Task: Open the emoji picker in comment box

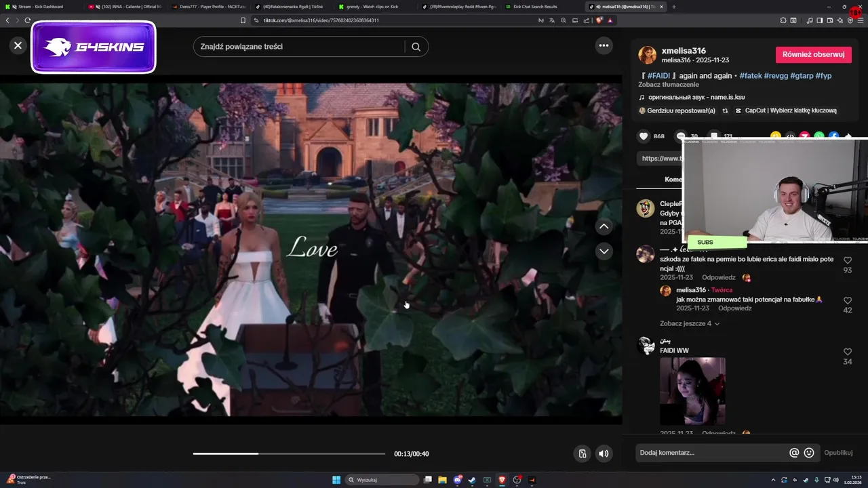Action: pos(809,453)
